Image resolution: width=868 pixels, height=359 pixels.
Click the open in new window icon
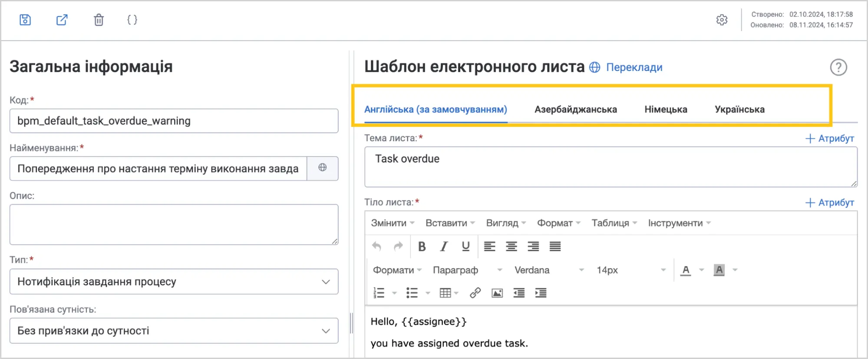(62, 20)
